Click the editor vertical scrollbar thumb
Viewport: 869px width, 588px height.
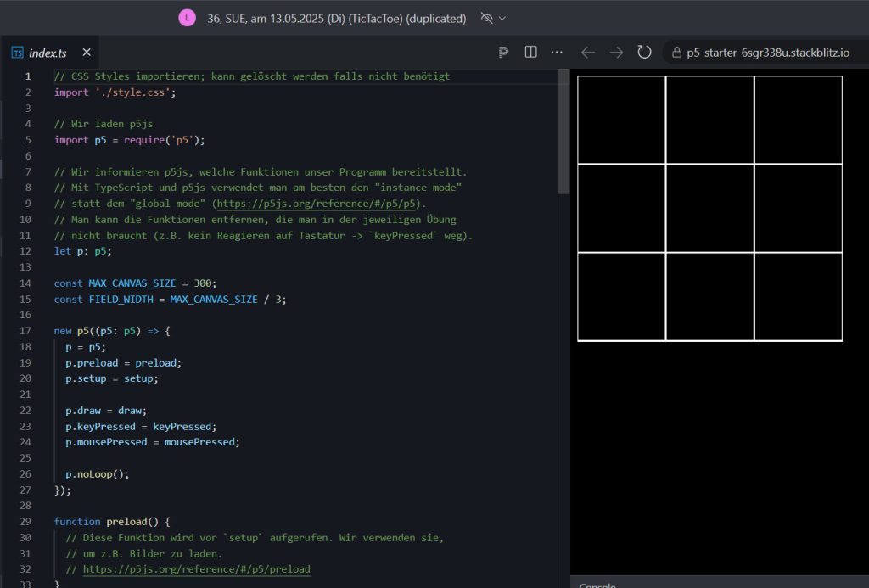[x=563, y=132]
